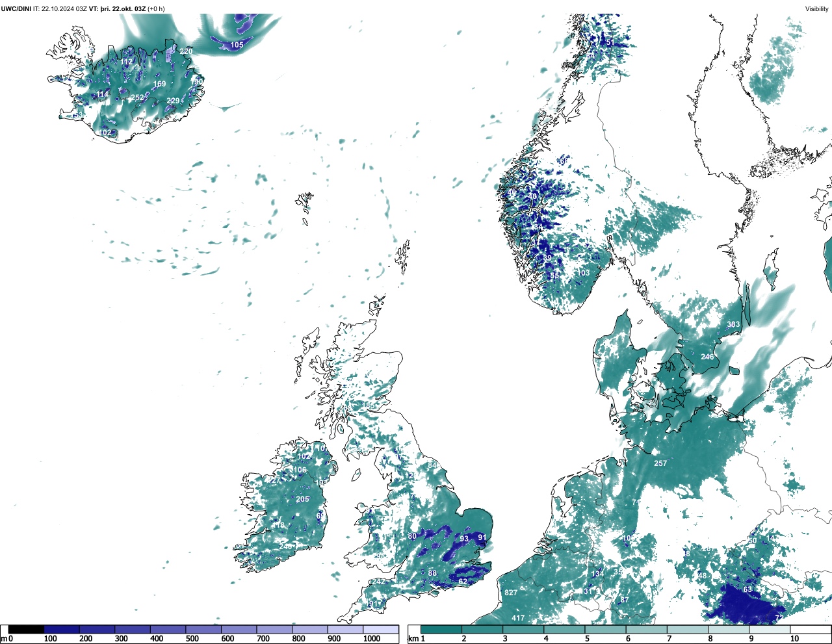Click the '827' value over northern France
832x644 pixels.
511,593
